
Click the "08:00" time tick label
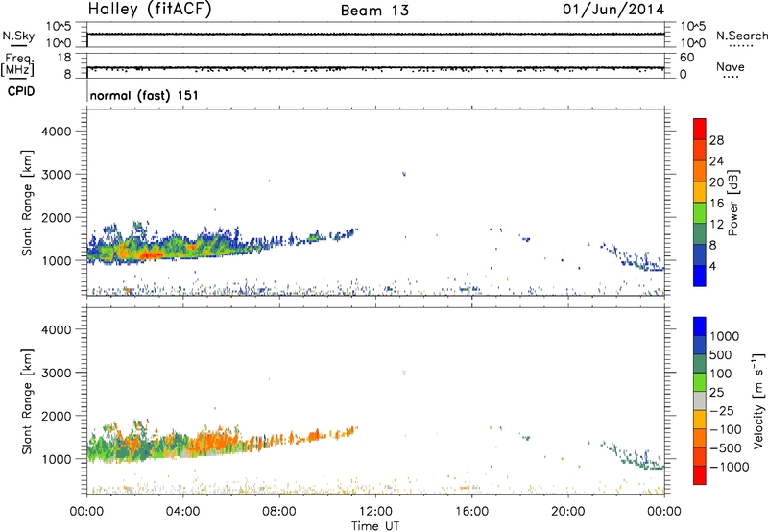278,512
